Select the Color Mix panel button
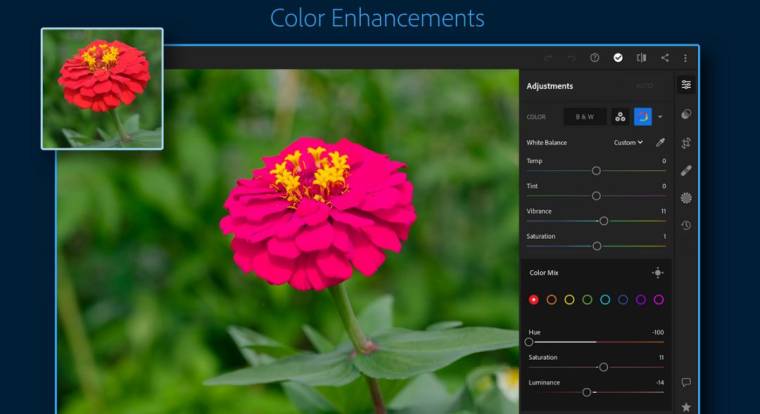The image size is (760, 414). click(x=620, y=117)
